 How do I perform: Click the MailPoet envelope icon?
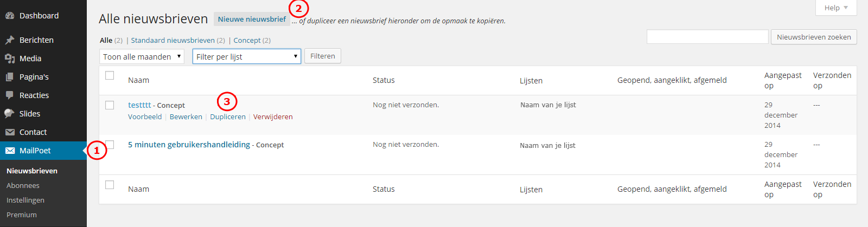coord(10,151)
